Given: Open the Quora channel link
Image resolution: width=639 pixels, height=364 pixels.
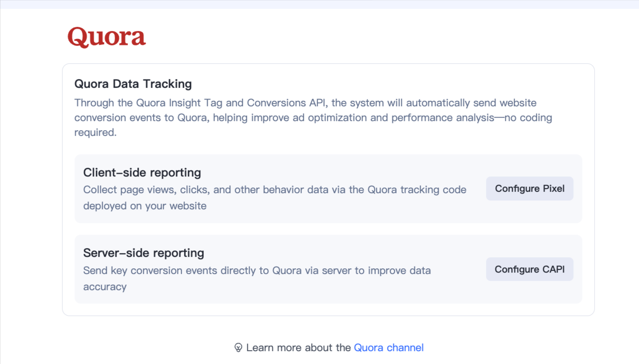Looking at the screenshot, I should coord(388,348).
